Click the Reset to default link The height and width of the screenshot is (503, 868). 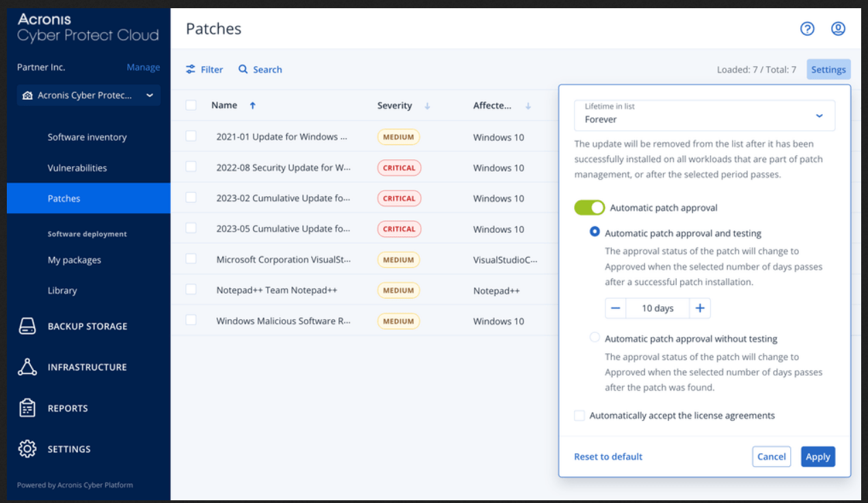(608, 457)
